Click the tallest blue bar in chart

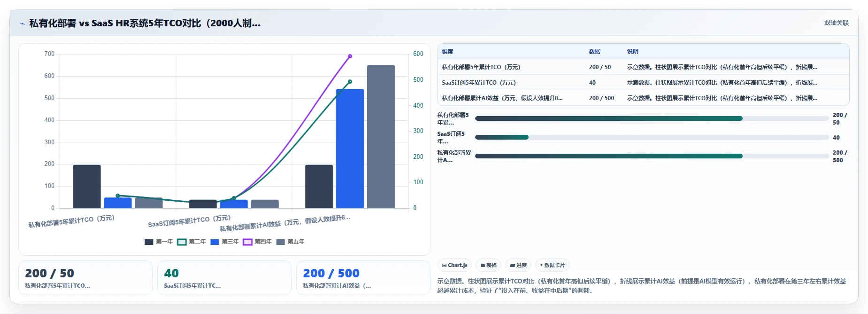[350, 149]
